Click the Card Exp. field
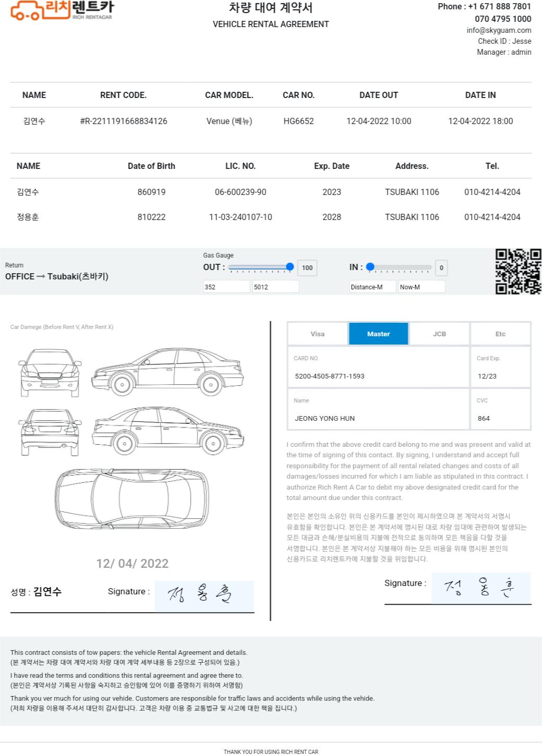The image size is (542, 756). pyautogui.click(x=500, y=376)
